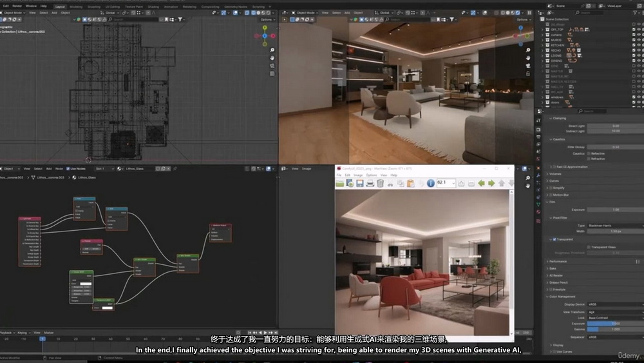The height and width of the screenshot is (363, 644).
Task: Click Global transform orientation in rendered viewport
Action: click(384, 13)
